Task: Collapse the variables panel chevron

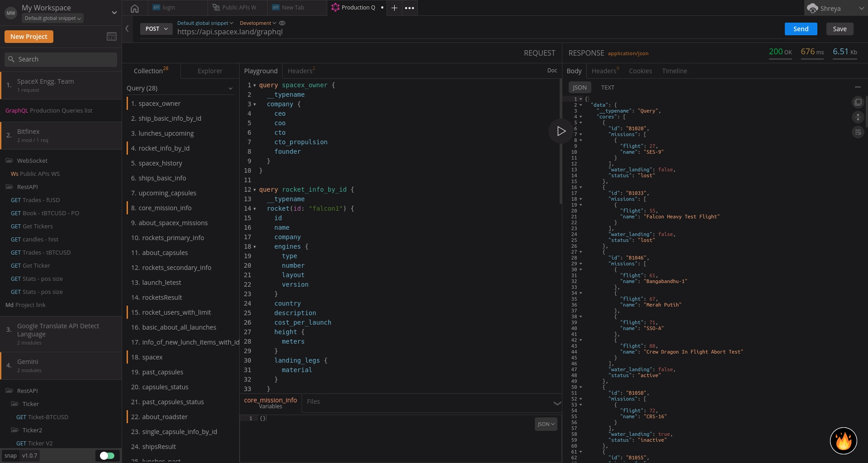Action: pyautogui.click(x=557, y=403)
